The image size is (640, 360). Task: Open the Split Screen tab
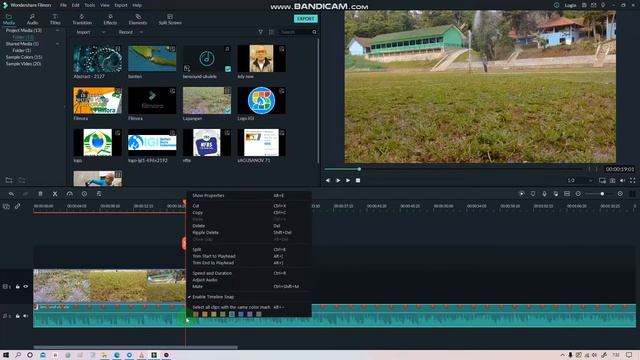(x=170, y=19)
